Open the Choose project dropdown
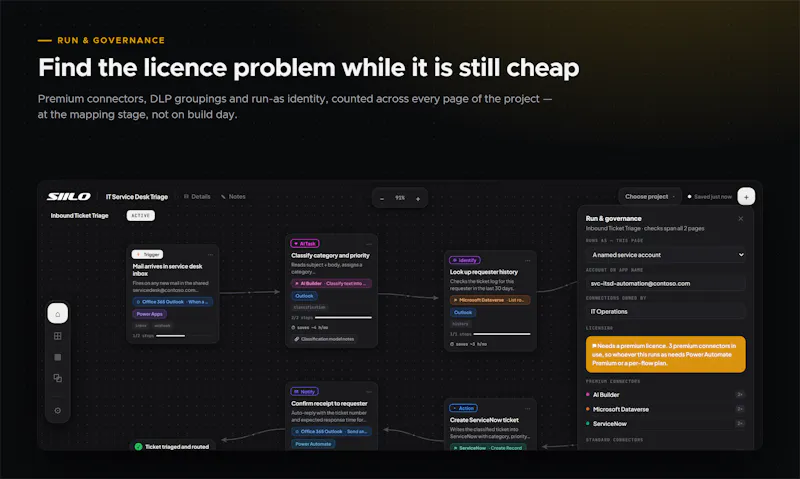Image resolution: width=800 pixels, height=479 pixels. point(649,196)
